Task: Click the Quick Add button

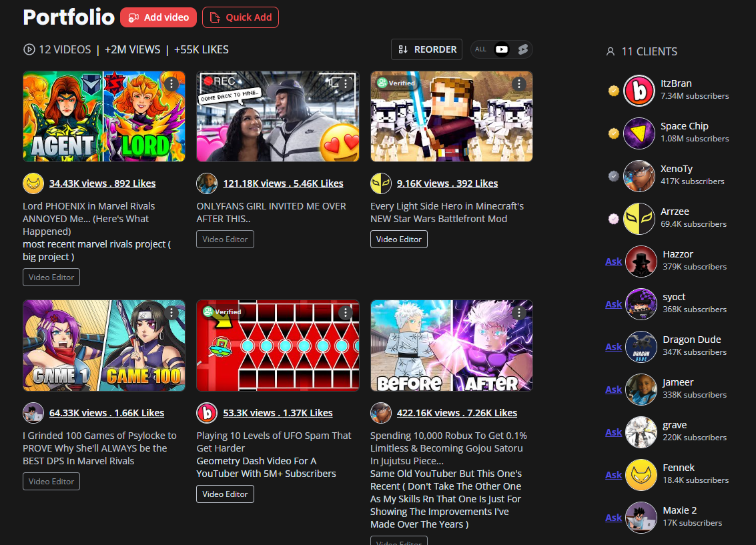Action: (240, 17)
